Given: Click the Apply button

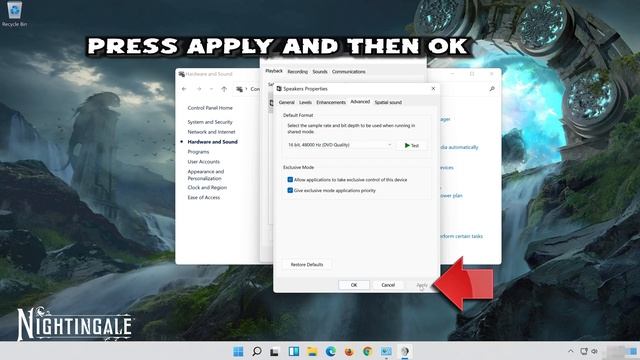Looking at the screenshot, I should click(422, 285).
